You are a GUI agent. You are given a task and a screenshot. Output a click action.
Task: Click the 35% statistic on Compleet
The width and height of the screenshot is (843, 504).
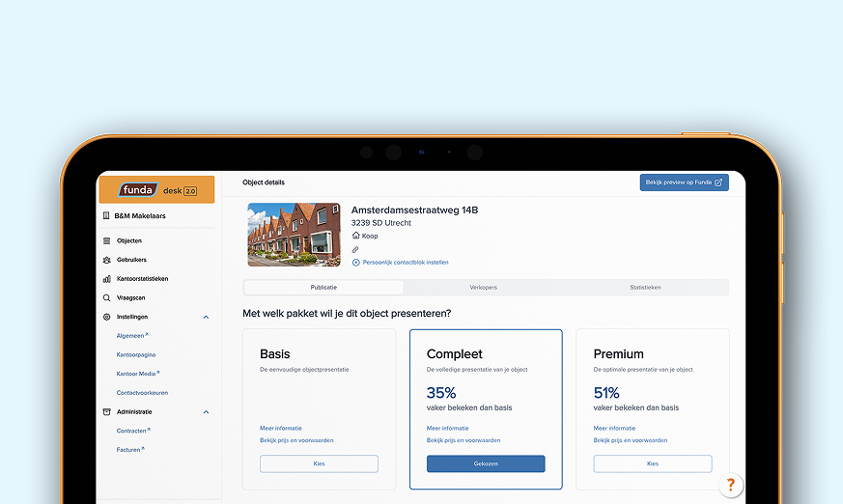[441, 393]
